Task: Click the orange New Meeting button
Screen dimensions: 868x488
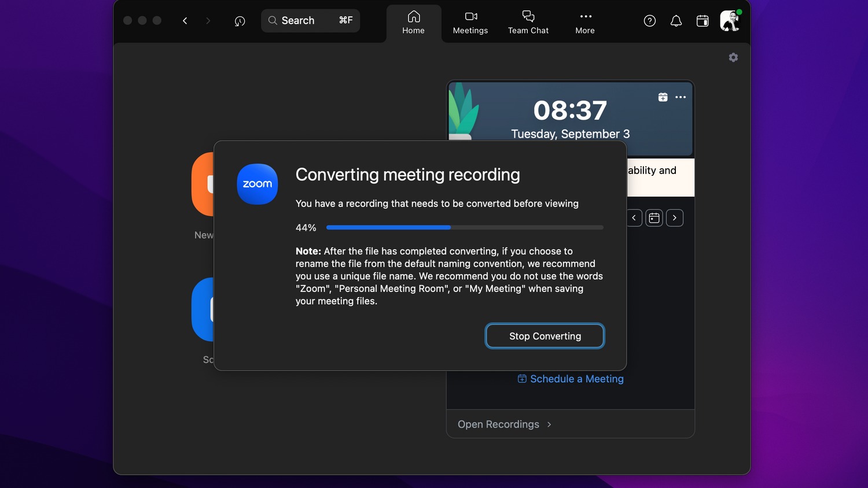Action: click(203, 184)
